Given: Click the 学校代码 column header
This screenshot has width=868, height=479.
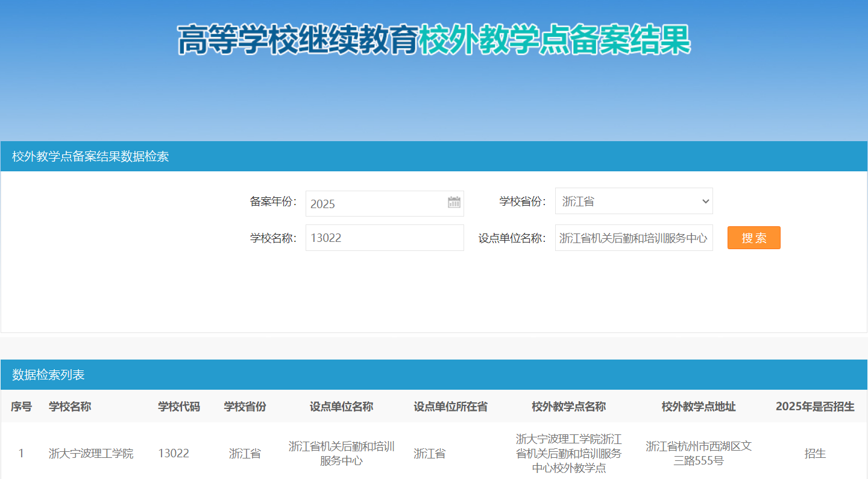Looking at the screenshot, I should [x=179, y=407].
